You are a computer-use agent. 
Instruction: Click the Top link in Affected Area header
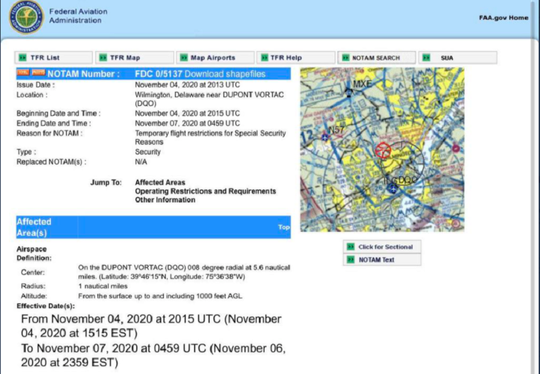point(284,227)
